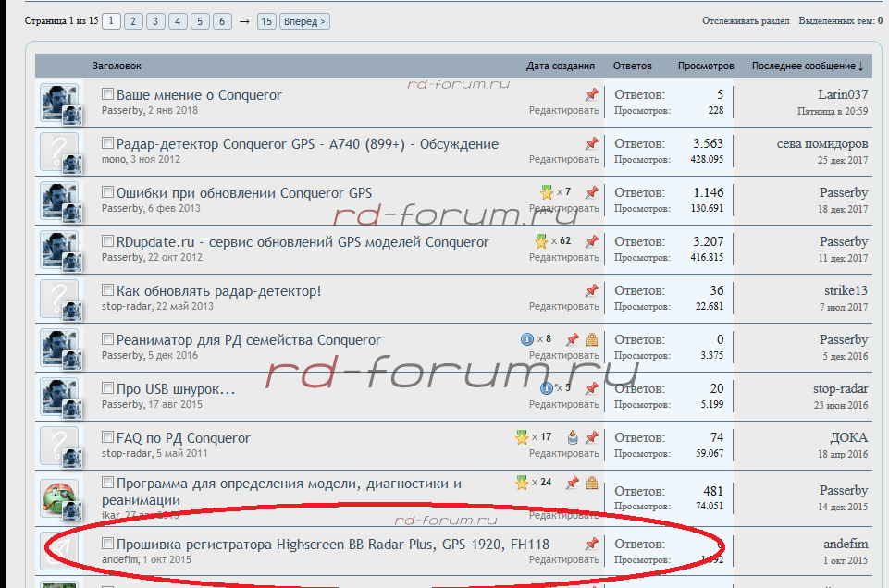Click the lock icon on "Реаниматор для РД" thread
The image size is (889, 588).
point(592,339)
